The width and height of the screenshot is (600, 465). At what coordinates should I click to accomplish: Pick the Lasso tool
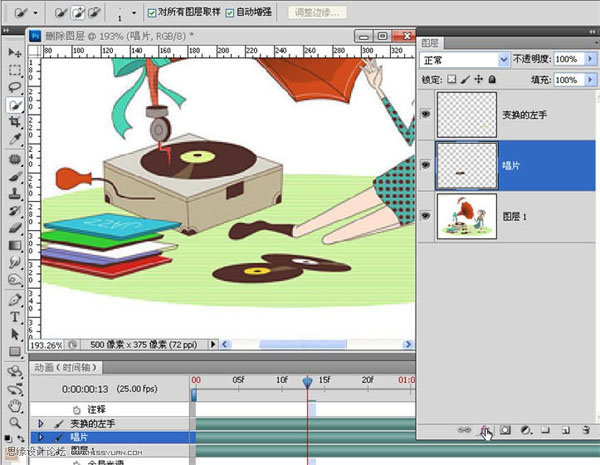15,87
